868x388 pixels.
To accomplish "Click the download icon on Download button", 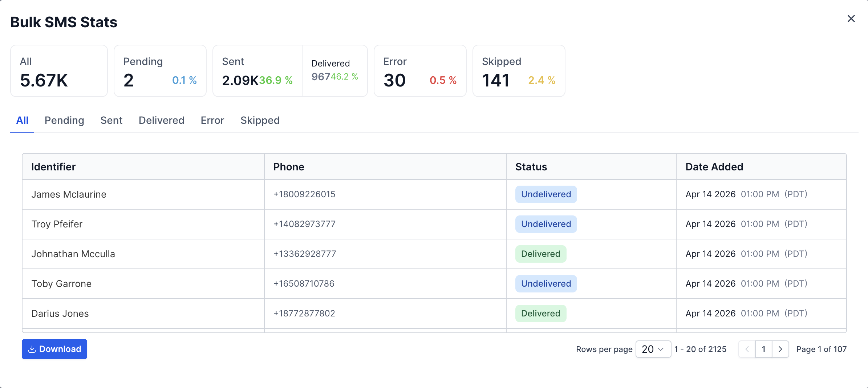I will (x=32, y=349).
